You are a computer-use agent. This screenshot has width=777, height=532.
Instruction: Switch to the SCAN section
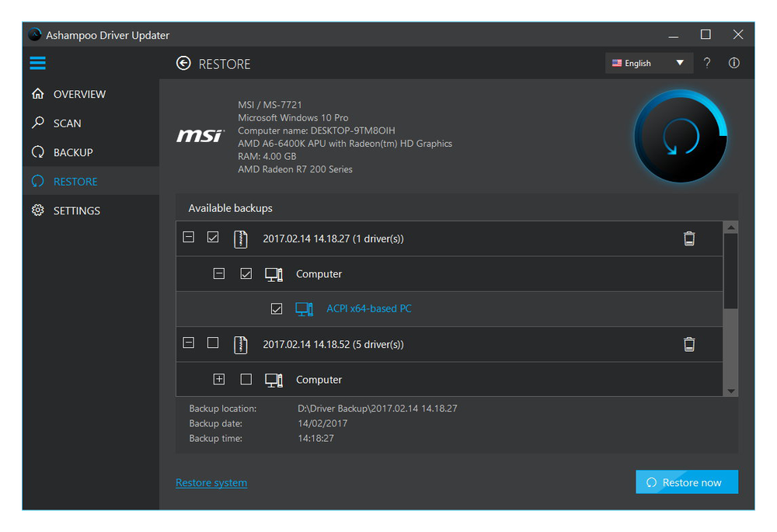point(91,123)
